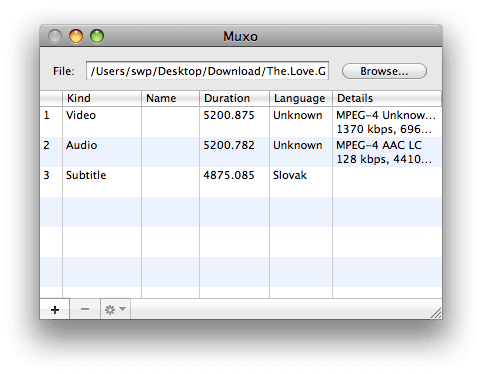This screenshot has height=374, width=482.
Task: Select the Subtitle track row
Action: [x=241, y=182]
